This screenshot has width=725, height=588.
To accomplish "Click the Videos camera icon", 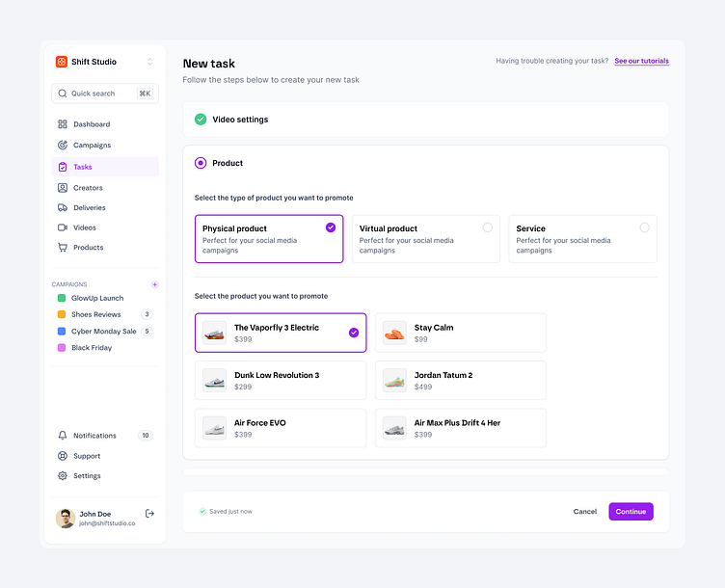I will click(x=63, y=228).
